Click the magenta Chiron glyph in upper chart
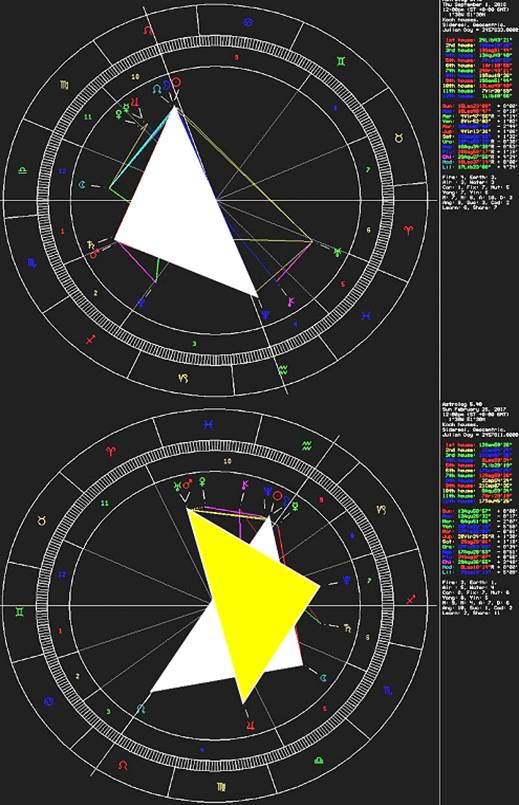The width and height of the screenshot is (519, 805). click(291, 301)
